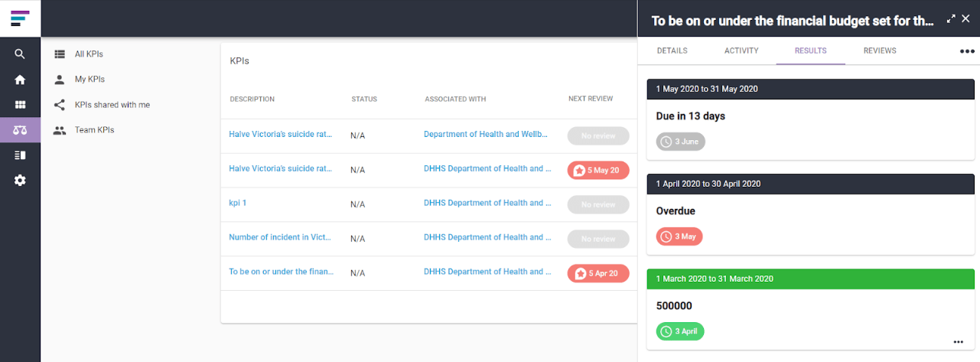Open the three-dot menu next to Reviews tab

(967, 51)
